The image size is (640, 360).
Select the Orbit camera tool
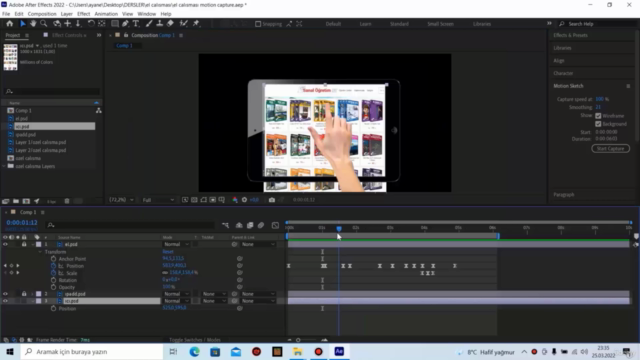57,24
